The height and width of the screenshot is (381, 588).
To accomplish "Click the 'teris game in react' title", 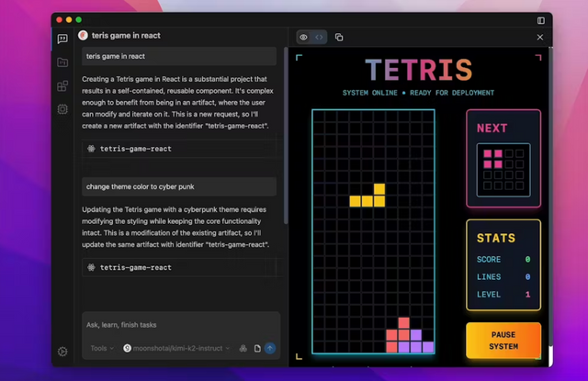I will (x=126, y=36).
